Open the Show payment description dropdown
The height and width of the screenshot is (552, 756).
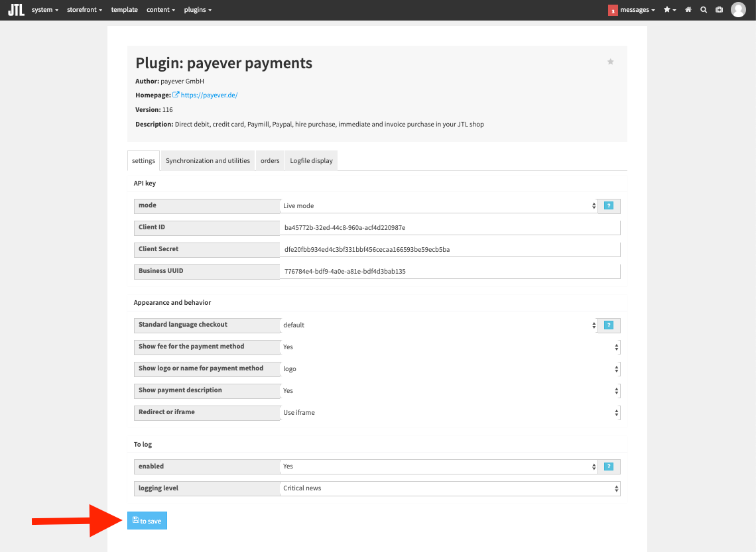(x=450, y=390)
